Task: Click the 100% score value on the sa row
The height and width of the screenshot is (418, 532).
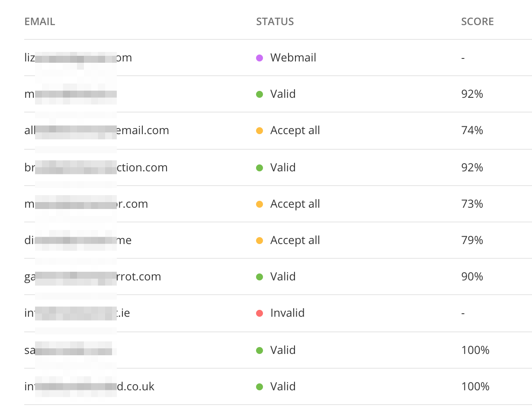Action: [475, 350]
